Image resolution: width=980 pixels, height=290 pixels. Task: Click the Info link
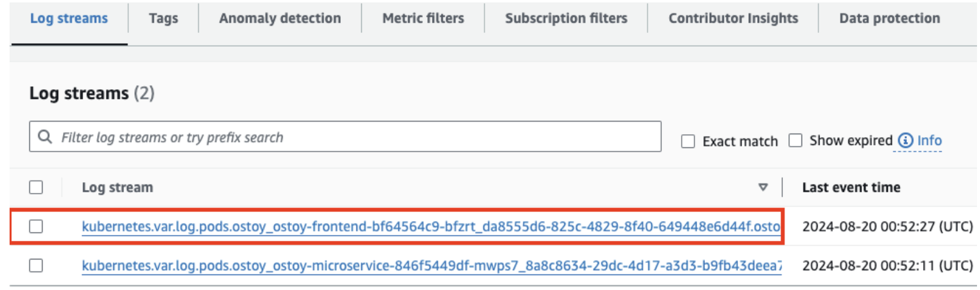tap(930, 140)
